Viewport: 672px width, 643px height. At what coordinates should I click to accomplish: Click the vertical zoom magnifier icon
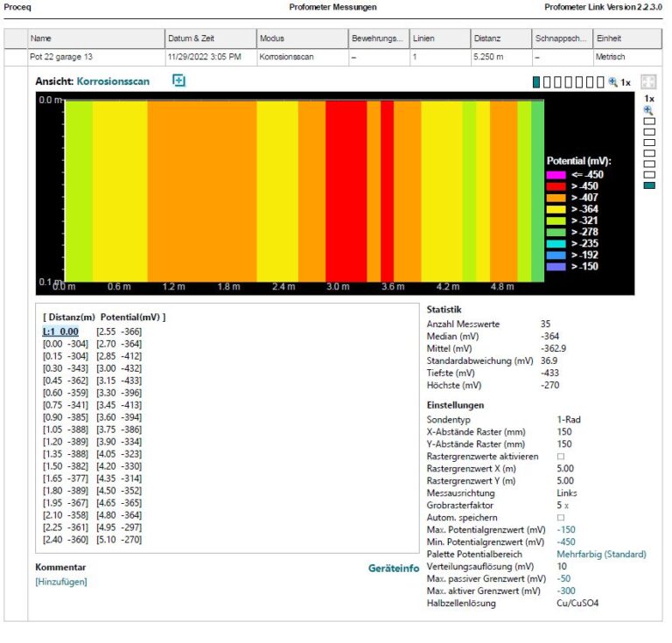point(648,110)
